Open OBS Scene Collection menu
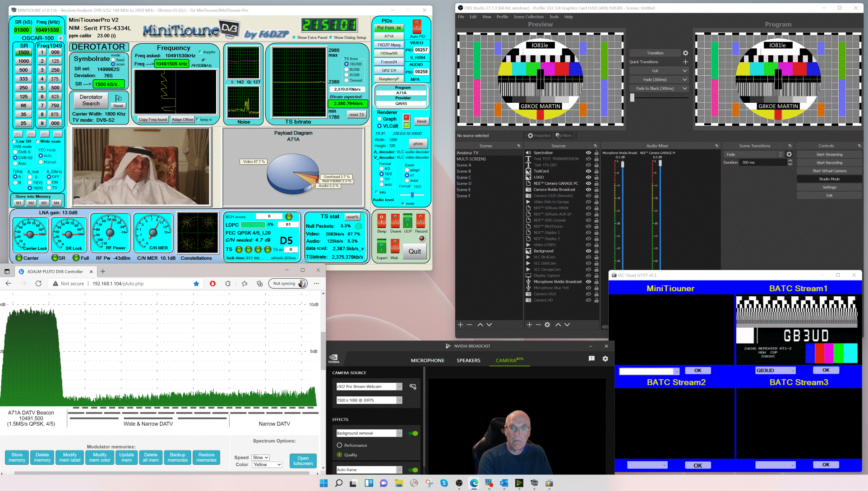The image size is (868, 491). tap(528, 17)
